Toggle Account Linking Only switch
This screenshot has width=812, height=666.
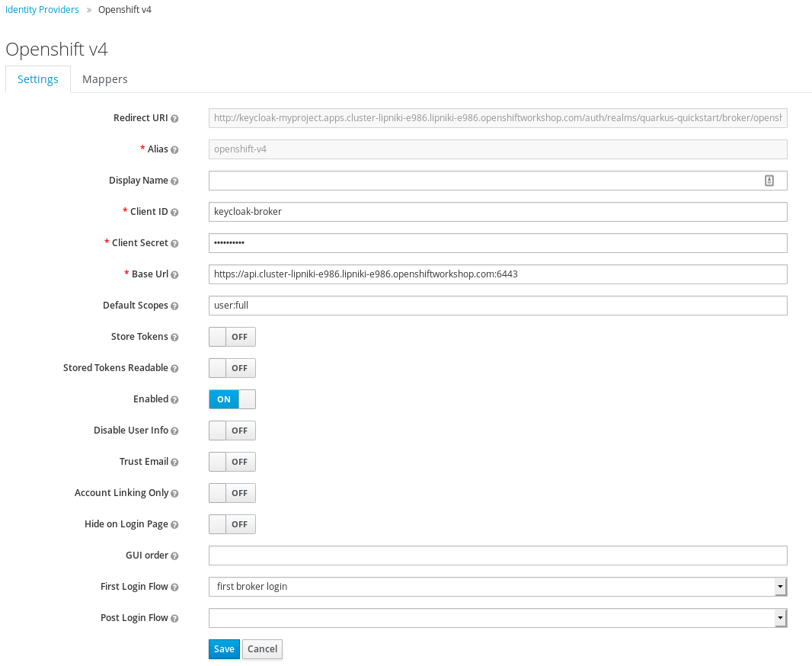point(232,493)
